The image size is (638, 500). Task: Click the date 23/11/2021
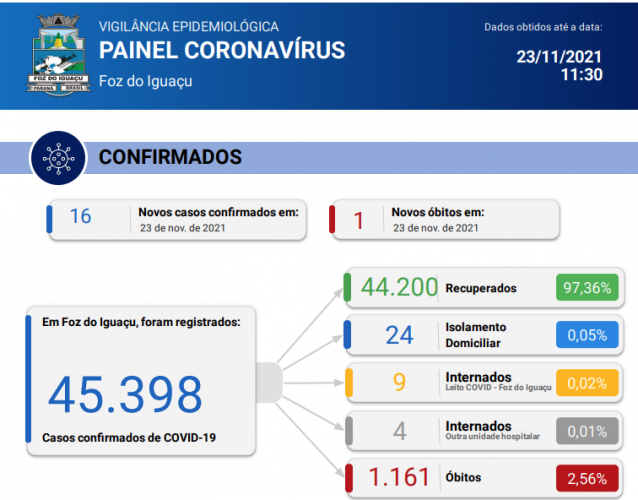(559, 57)
